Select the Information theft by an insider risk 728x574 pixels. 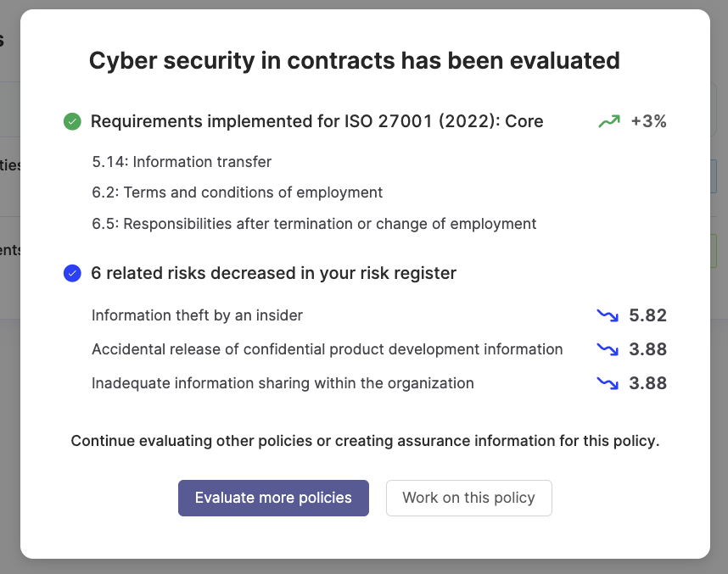pos(197,315)
